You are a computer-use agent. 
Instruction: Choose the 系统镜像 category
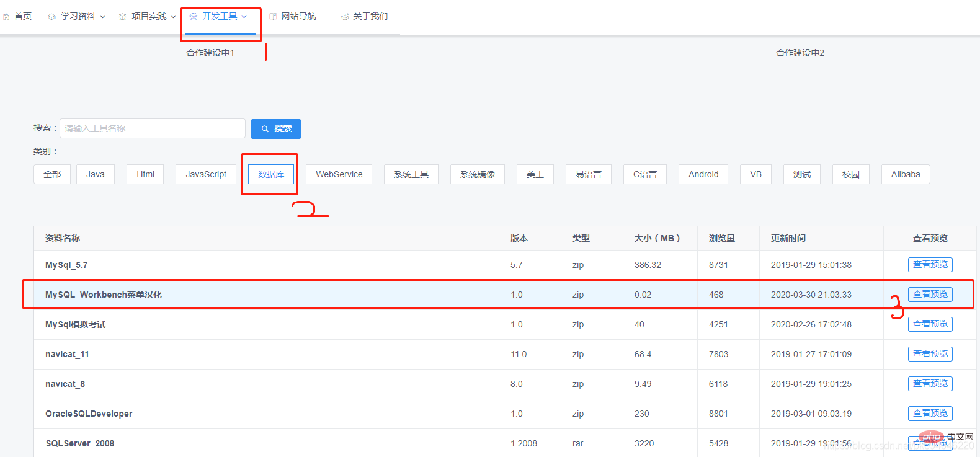[x=478, y=174]
